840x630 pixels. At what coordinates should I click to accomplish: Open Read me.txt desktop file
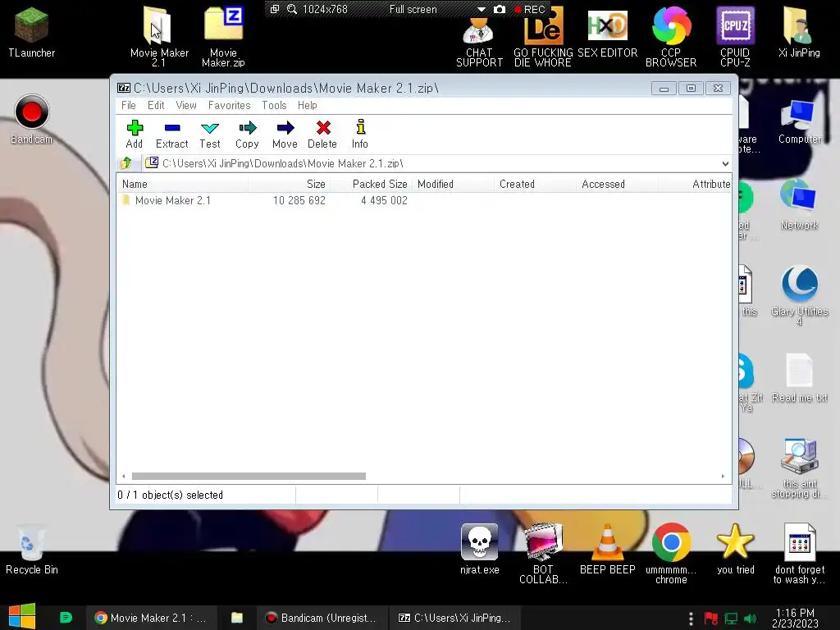(799, 377)
